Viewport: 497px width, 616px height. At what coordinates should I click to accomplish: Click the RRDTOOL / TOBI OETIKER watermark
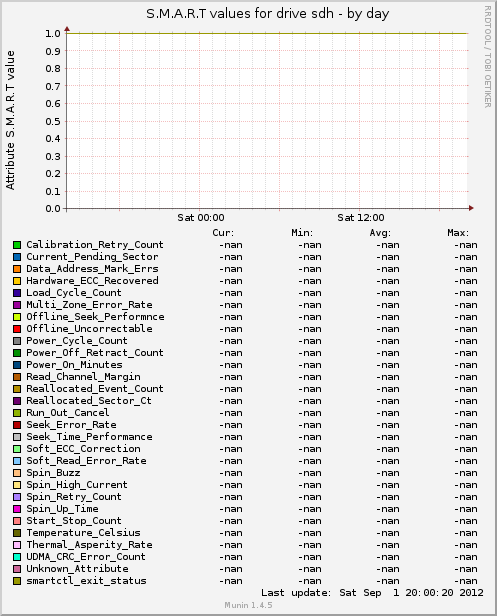coord(487,57)
